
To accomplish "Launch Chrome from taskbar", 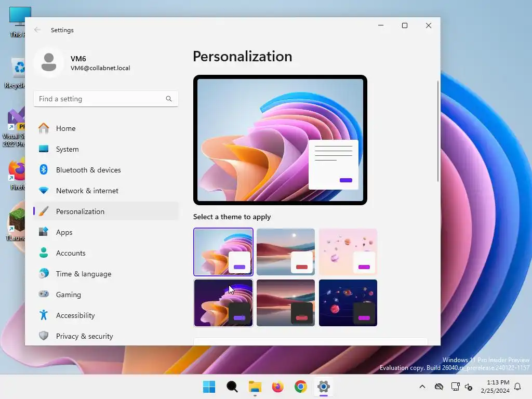I will point(301,387).
